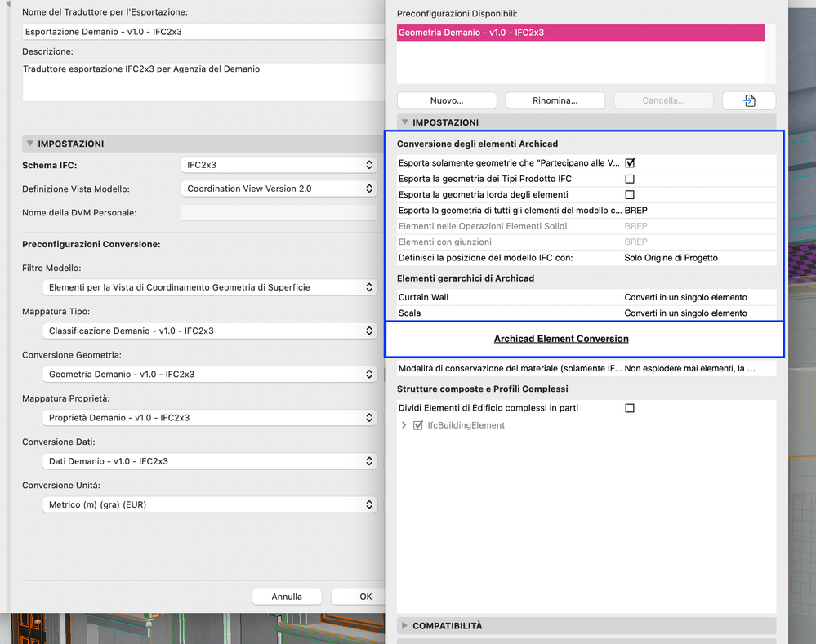Open the Schema IFC dropdown
This screenshot has width=816, height=644.
279,165
